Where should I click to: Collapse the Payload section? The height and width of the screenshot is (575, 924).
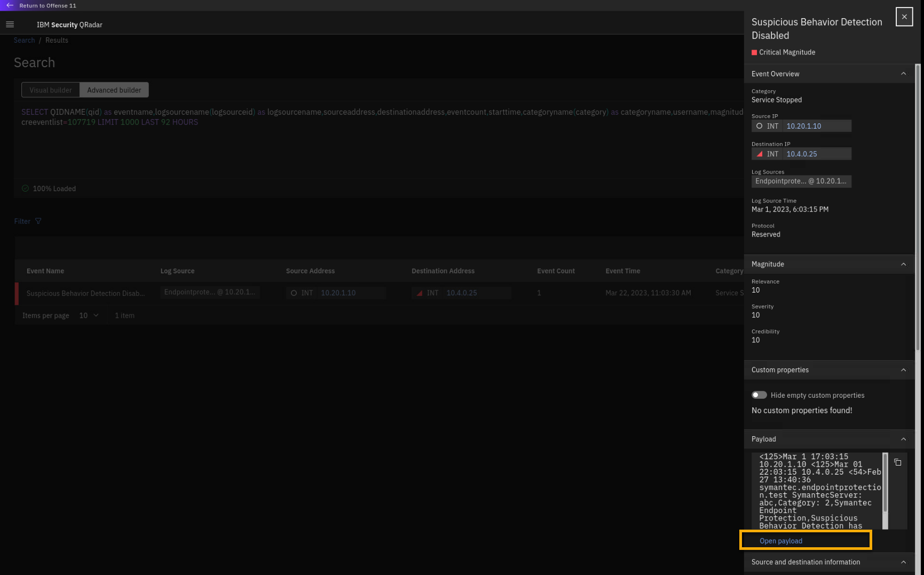point(903,439)
